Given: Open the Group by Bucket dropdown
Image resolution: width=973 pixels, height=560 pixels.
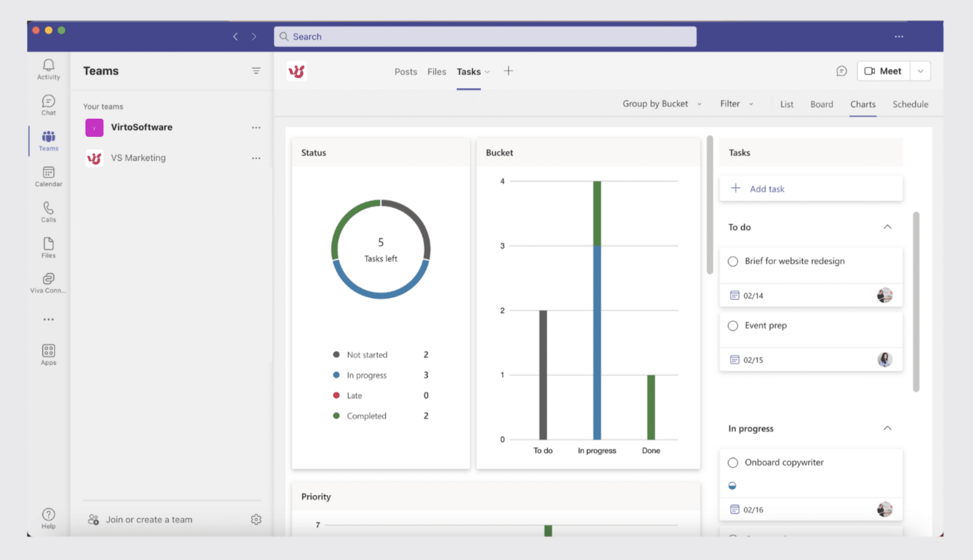Looking at the screenshot, I should point(661,104).
